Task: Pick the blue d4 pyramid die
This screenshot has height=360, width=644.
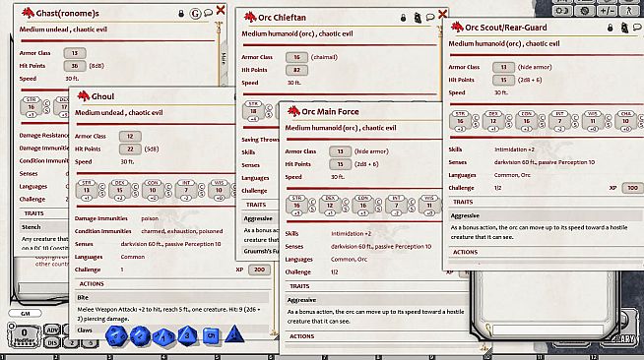Action: tap(234, 334)
